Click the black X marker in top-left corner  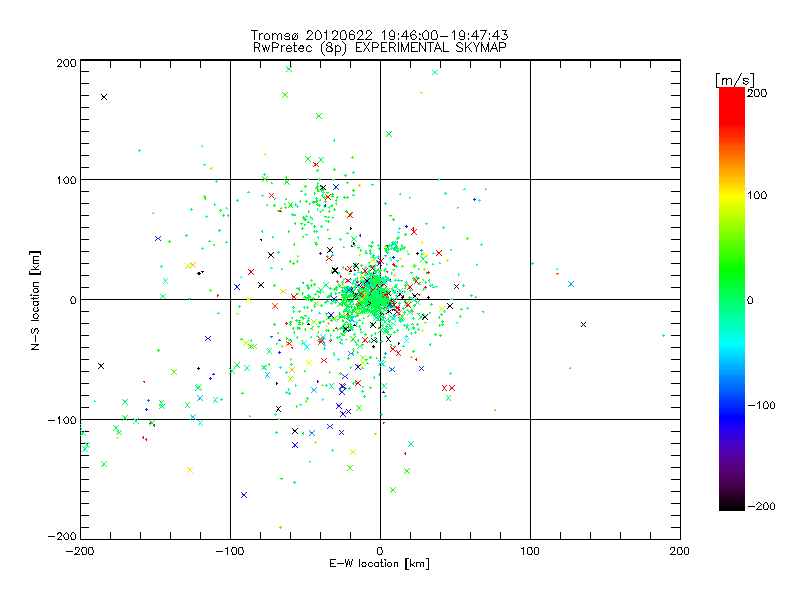[104, 97]
